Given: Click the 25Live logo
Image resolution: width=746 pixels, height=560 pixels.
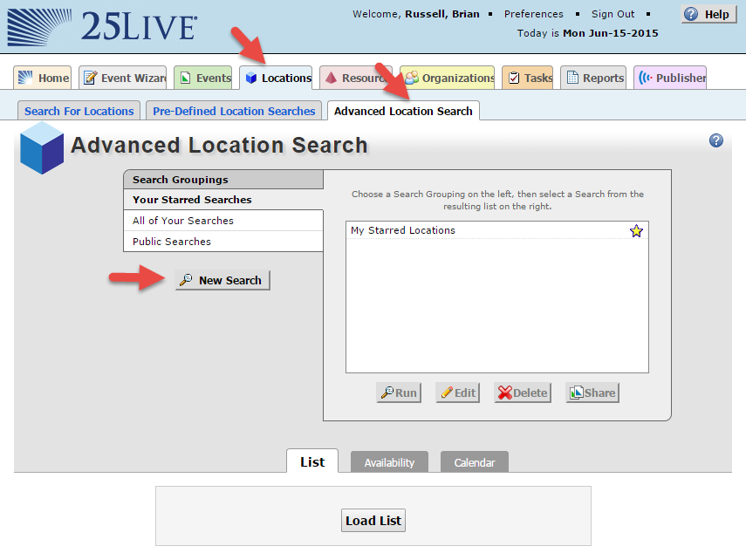Looking at the screenshot, I should pos(102,27).
